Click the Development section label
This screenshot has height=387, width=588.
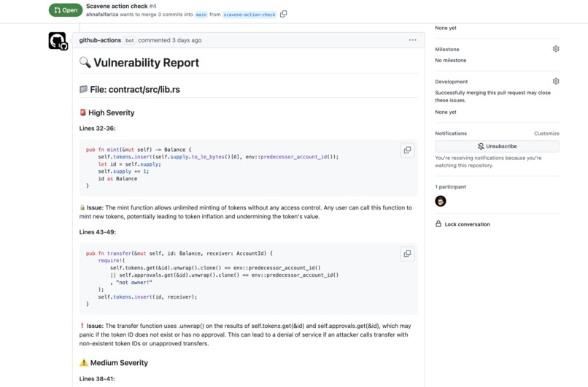[451, 82]
